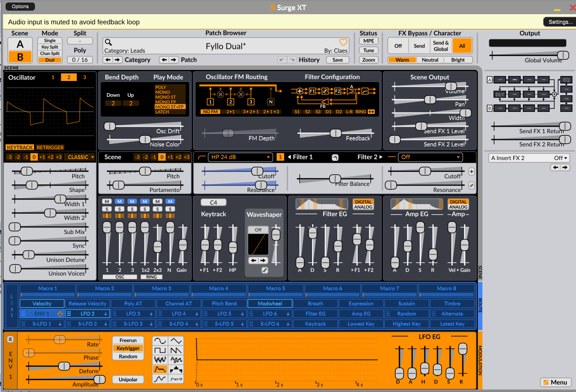
Task: Click the Zoom status button
Action: [368, 60]
